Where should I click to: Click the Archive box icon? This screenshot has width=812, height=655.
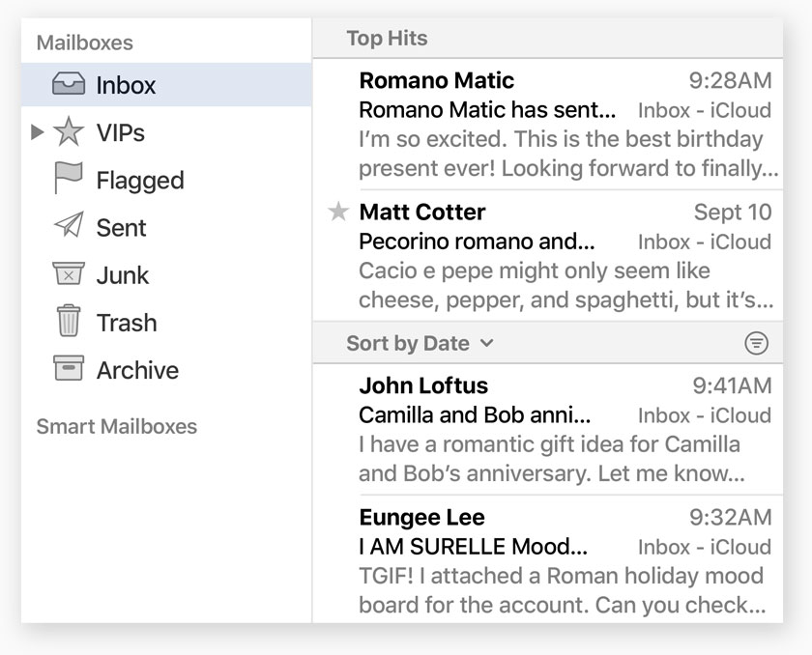pos(69,369)
